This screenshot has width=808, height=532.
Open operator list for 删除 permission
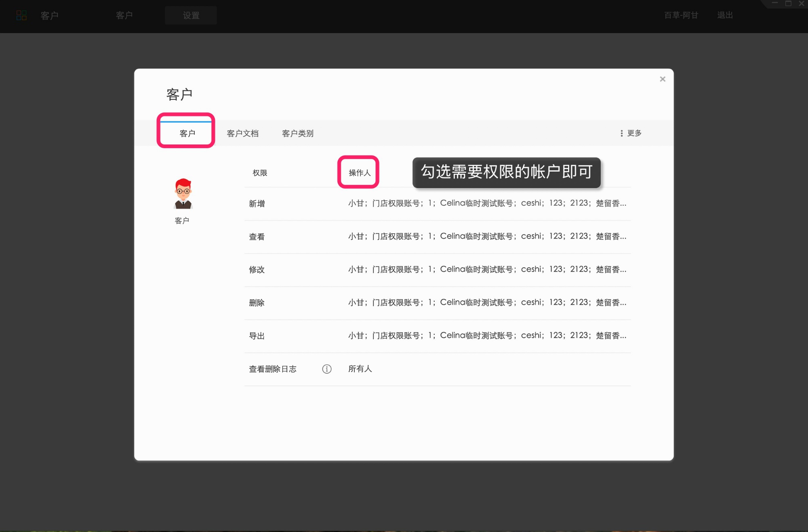487,303
